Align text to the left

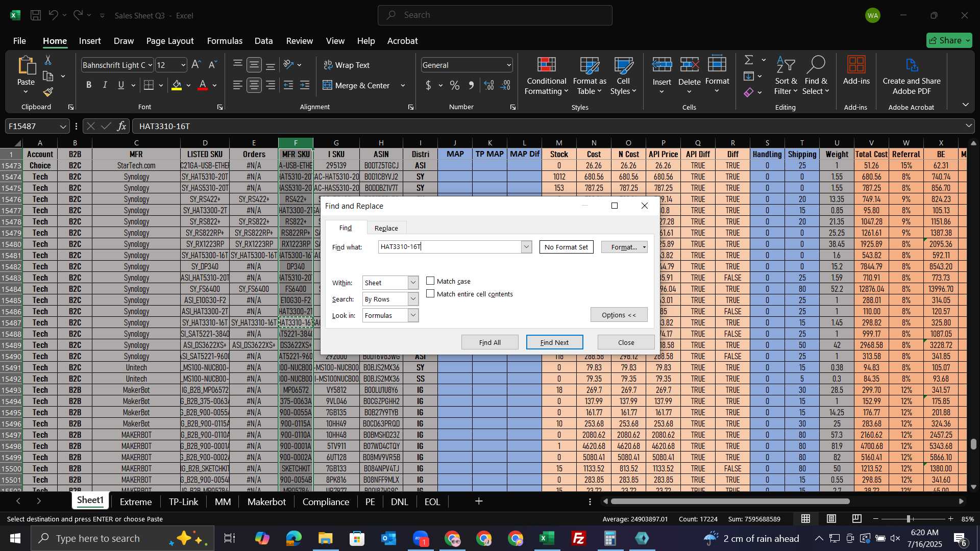[x=237, y=85]
